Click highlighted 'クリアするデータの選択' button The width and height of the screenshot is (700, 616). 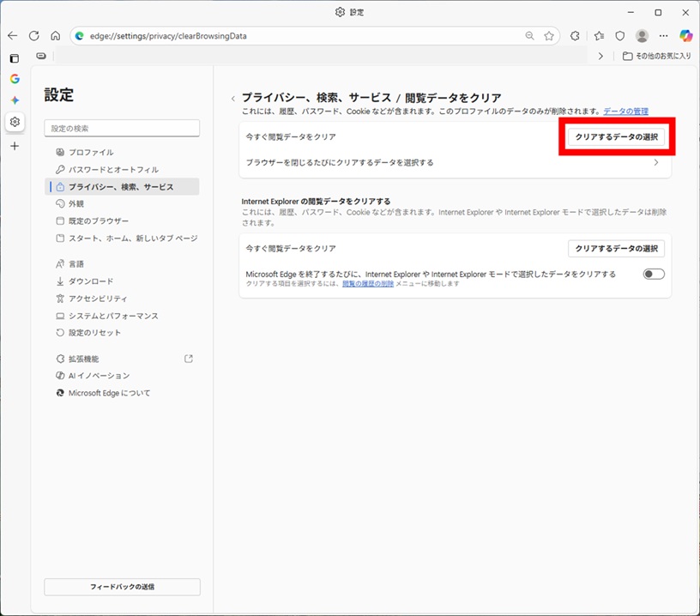click(x=616, y=137)
